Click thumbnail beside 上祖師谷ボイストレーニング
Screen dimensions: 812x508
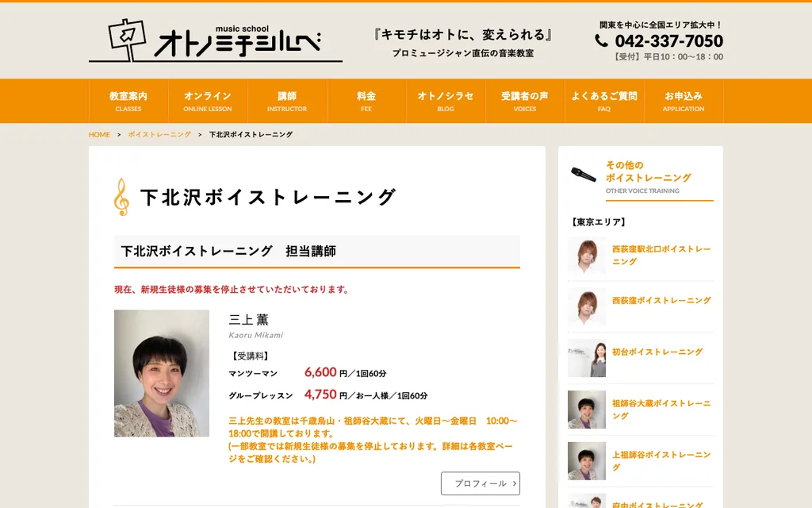click(587, 461)
